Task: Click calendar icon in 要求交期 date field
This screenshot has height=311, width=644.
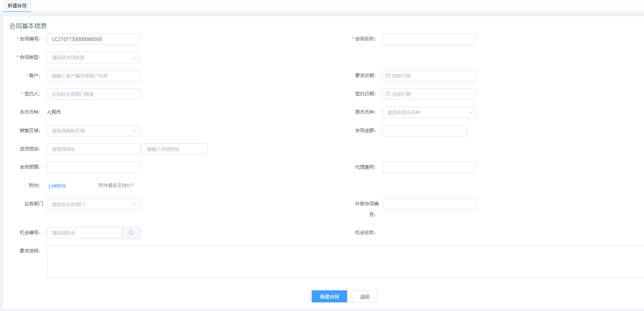Action: click(x=388, y=76)
